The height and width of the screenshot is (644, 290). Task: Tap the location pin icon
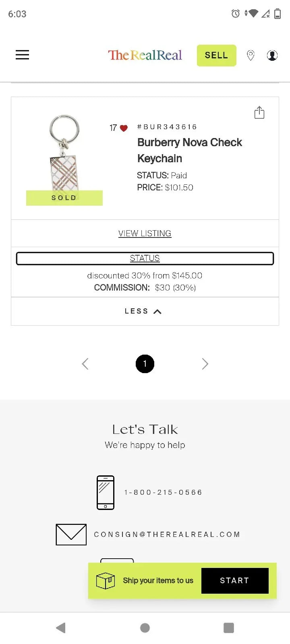pos(251,56)
